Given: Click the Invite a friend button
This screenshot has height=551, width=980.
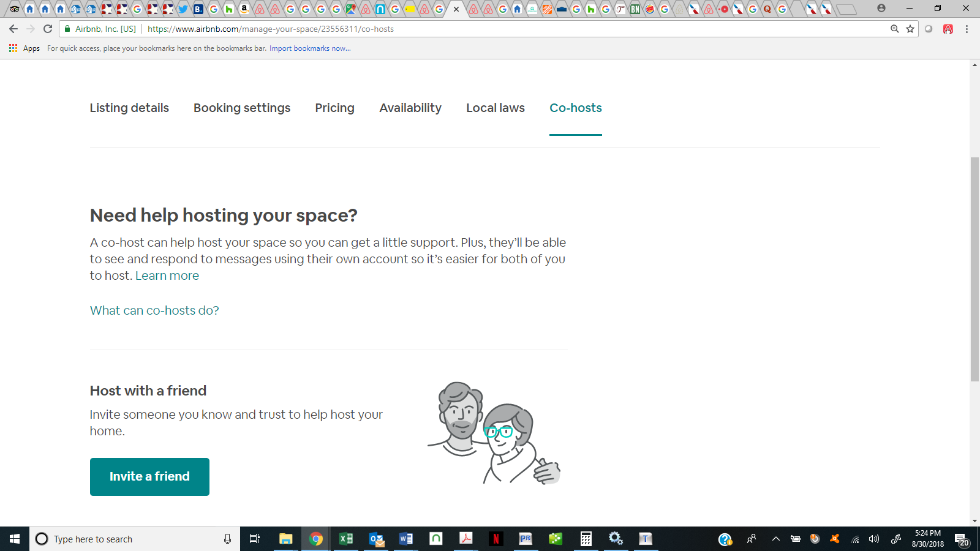Looking at the screenshot, I should (x=149, y=476).
